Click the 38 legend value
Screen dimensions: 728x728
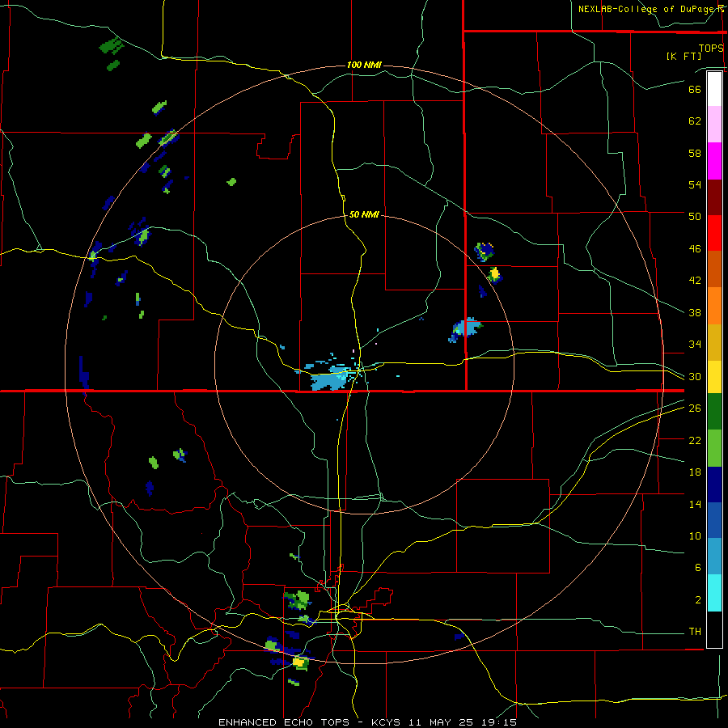pos(695,312)
